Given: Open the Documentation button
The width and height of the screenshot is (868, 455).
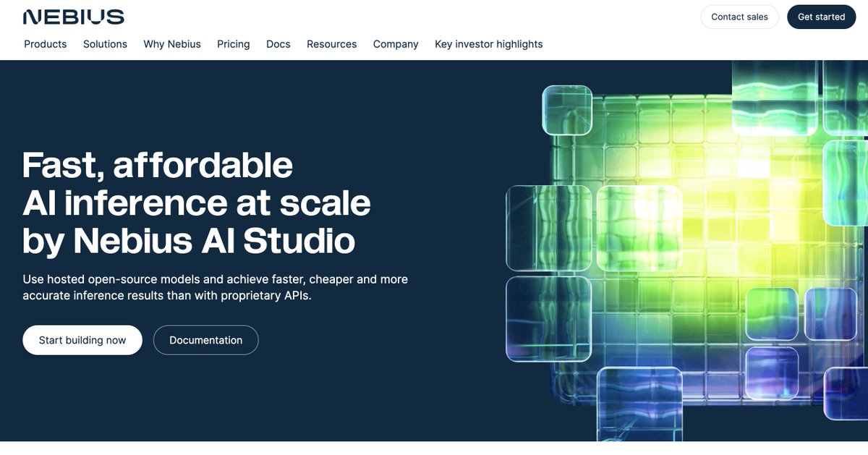Looking at the screenshot, I should (x=205, y=340).
